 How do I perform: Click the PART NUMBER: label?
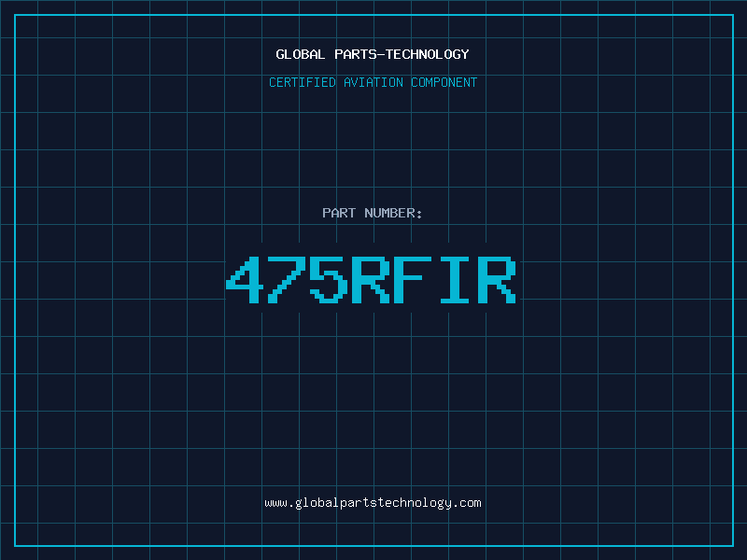coord(373,213)
